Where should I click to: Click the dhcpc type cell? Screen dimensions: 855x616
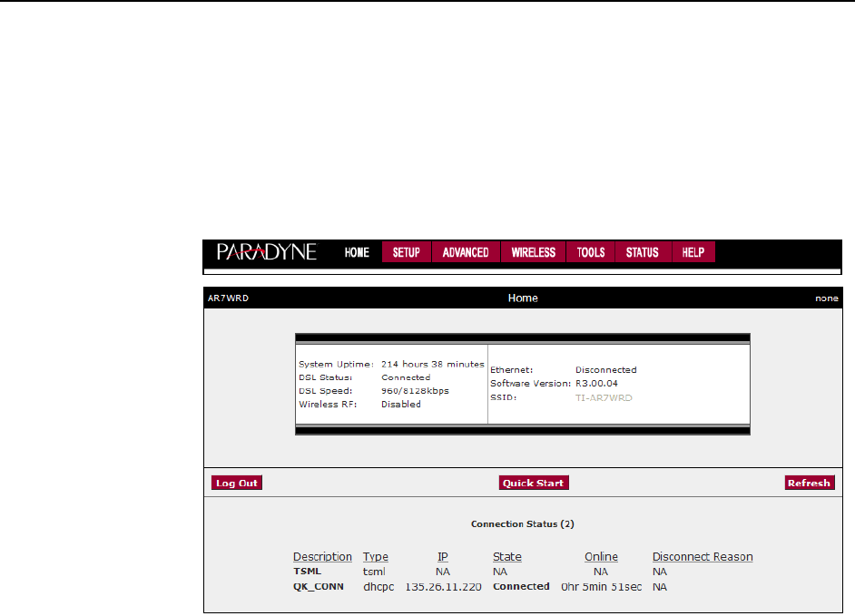(378, 587)
